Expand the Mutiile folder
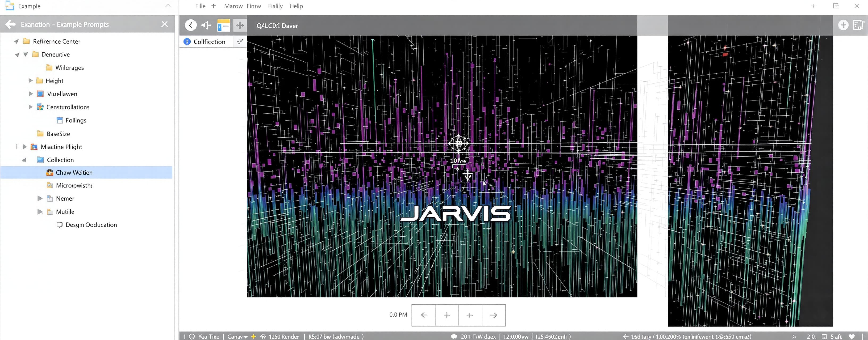This screenshot has height=340, width=868. pos(40,212)
